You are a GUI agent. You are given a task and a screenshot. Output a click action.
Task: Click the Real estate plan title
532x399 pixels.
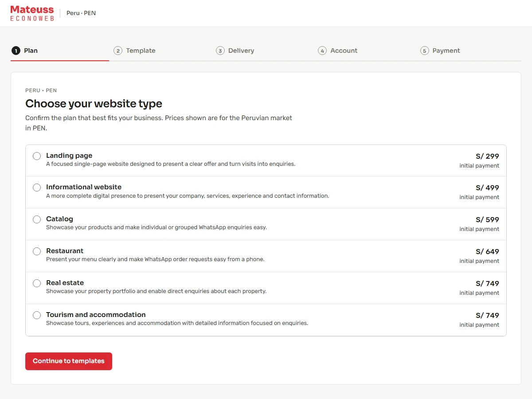tap(65, 283)
